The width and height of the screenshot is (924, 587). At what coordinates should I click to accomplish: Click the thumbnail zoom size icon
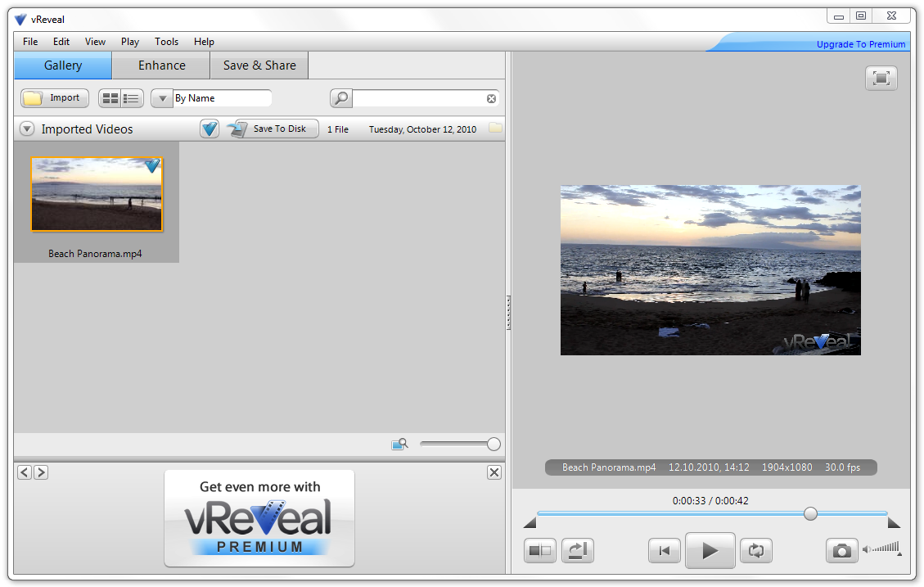tap(399, 444)
